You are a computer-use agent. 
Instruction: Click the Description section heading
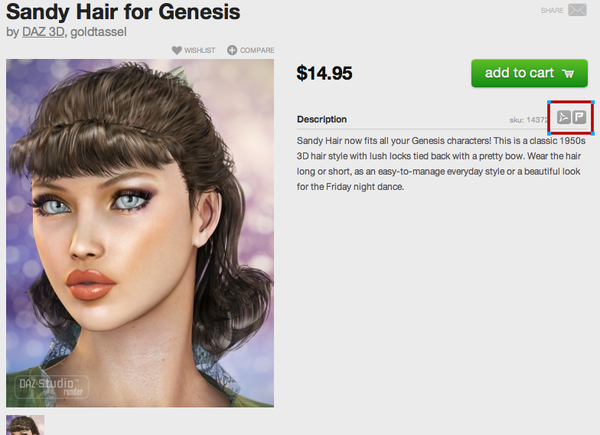pos(322,119)
